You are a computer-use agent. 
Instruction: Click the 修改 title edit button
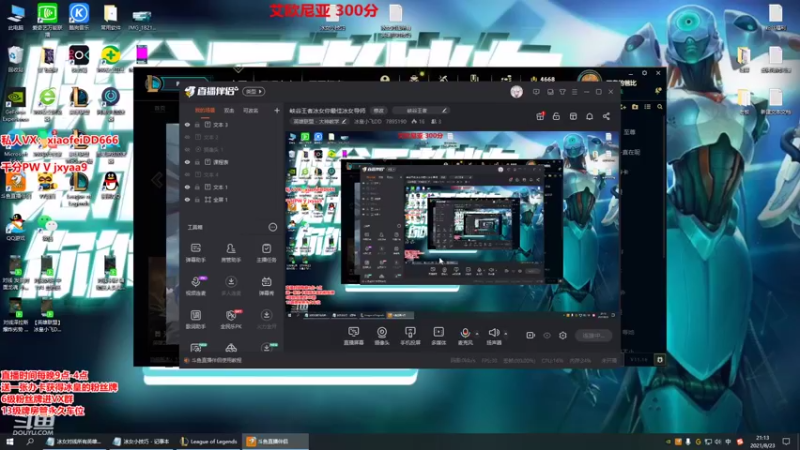379,111
